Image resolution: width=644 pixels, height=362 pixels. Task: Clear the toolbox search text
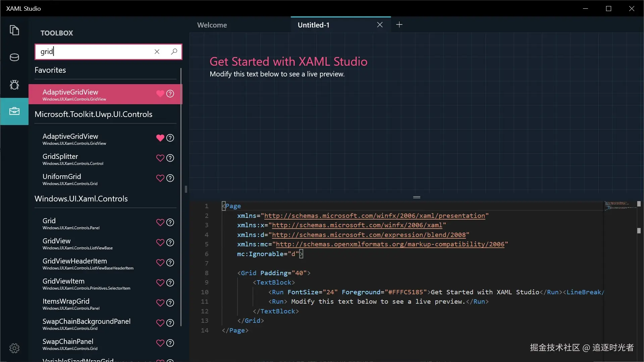tap(157, 52)
